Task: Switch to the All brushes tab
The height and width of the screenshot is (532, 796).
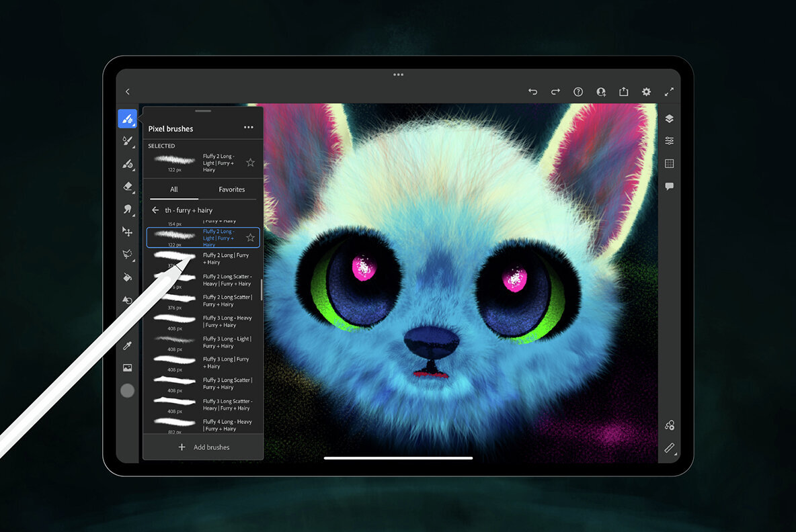Action: pyautogui.click(x=173, y=189)
